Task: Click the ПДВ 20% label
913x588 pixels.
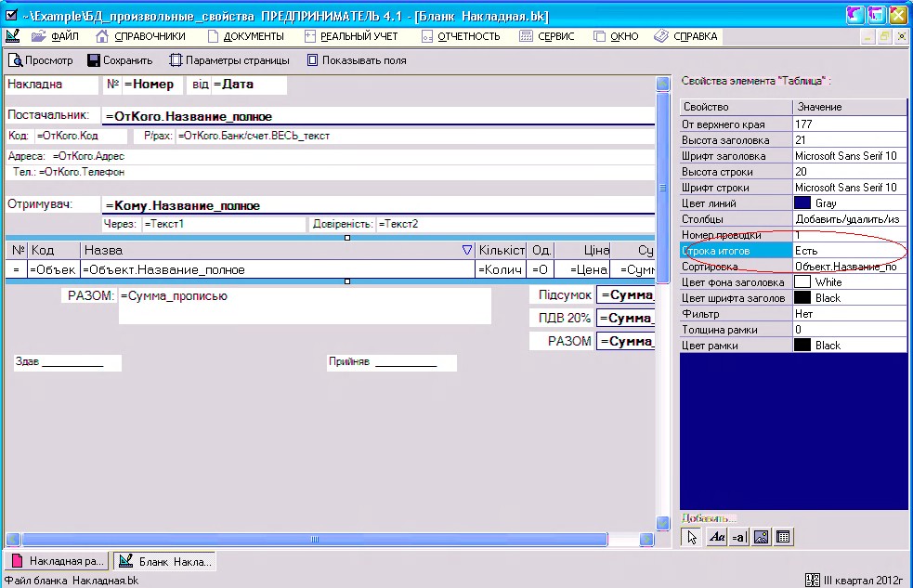Action: (x=561, y=318)
